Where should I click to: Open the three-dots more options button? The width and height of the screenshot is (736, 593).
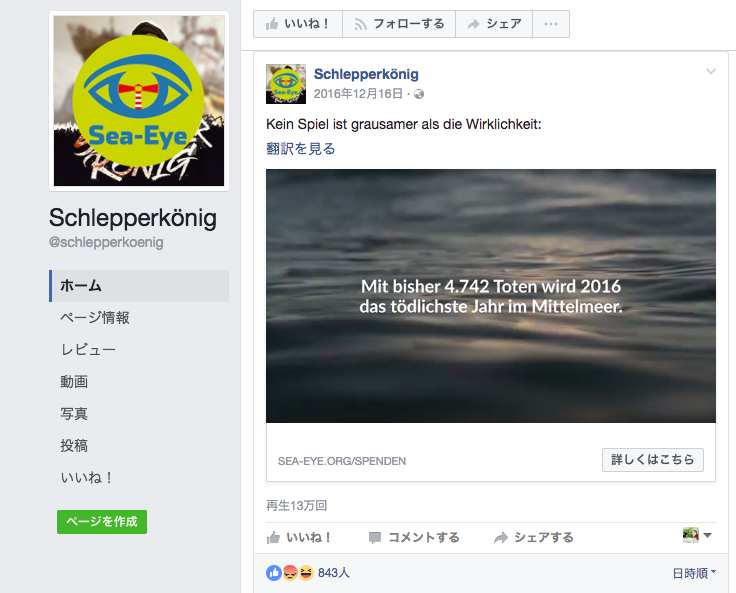(x=551, y=24)
